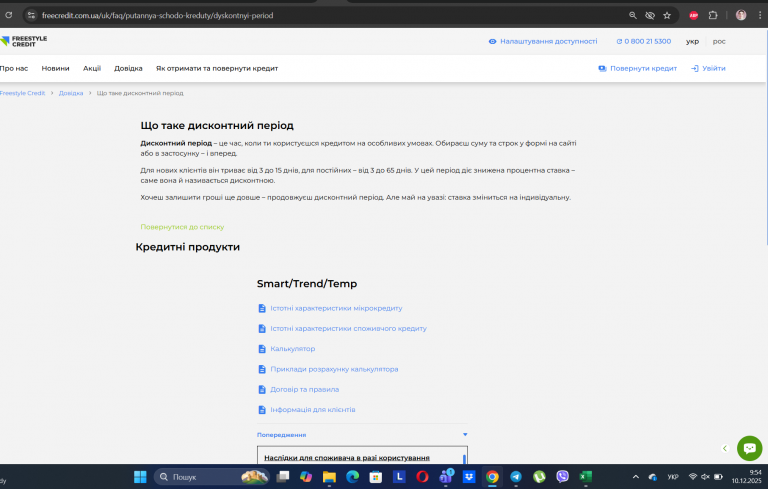Switch site language to рос
Screen dimensions: 768x489
[719, 41]
